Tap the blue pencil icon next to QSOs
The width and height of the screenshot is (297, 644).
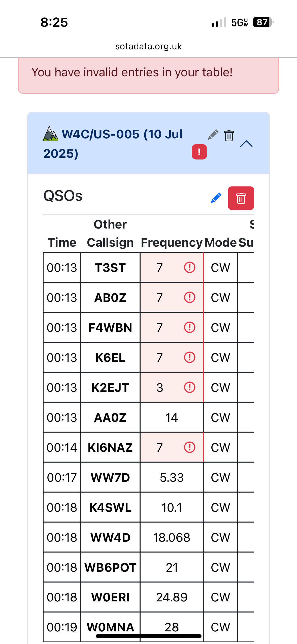(x=216, y=198)
